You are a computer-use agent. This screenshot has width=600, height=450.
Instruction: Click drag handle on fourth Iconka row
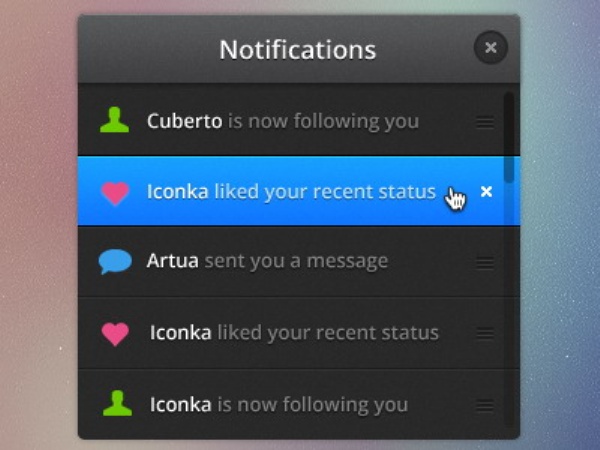coord(485,334)
